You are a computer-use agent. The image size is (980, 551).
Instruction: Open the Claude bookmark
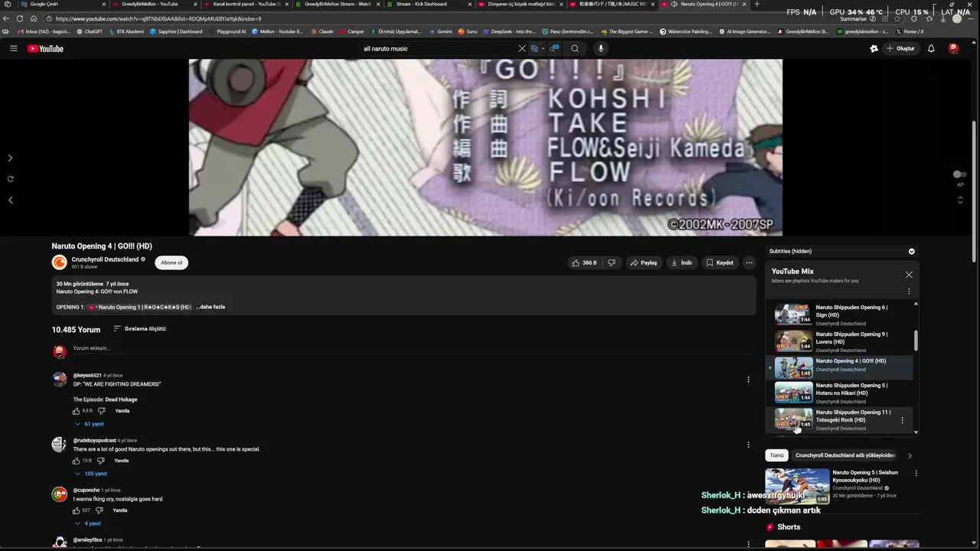(x=322, y=31)
